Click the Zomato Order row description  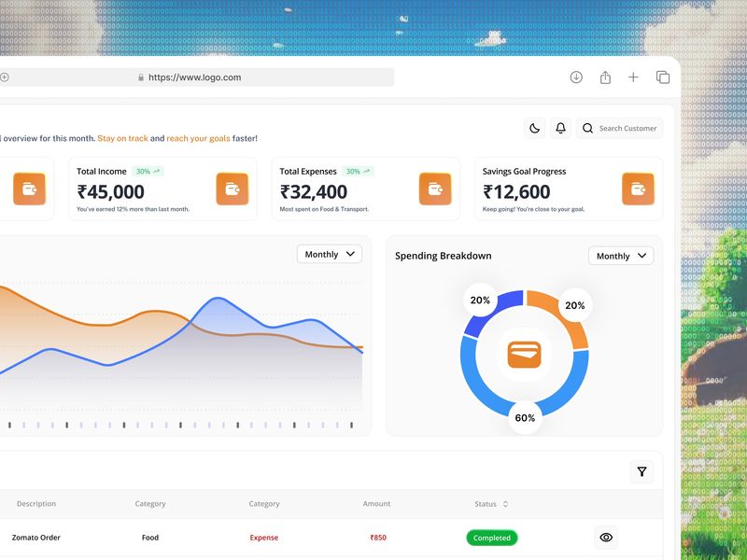[x=35, y=538]
